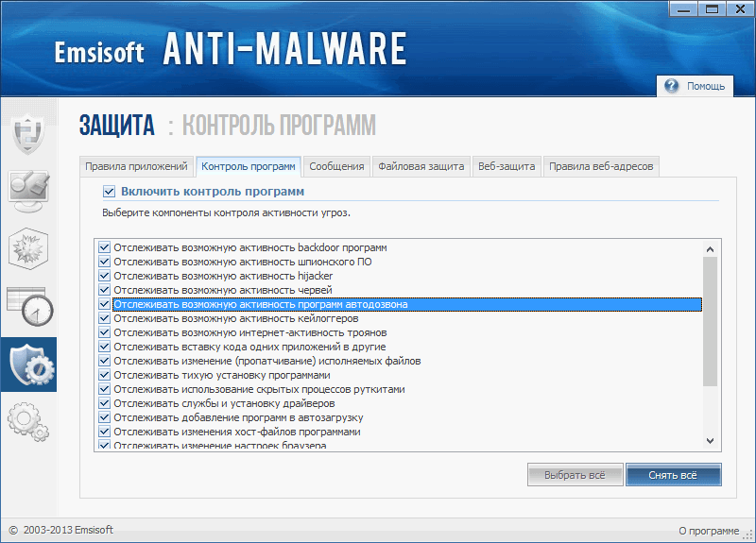Click the 'Снять всё' button

(673, 475)
